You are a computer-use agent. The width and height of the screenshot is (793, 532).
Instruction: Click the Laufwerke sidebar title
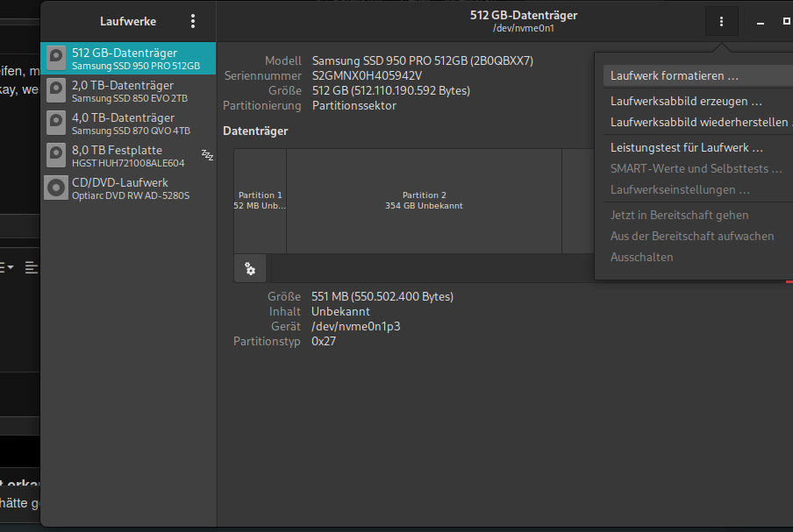[x=128, y=21]
